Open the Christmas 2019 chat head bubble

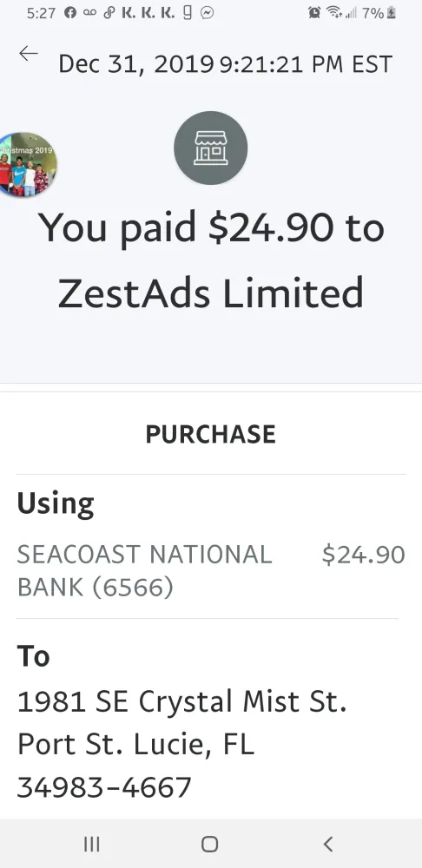coord(26,164)
